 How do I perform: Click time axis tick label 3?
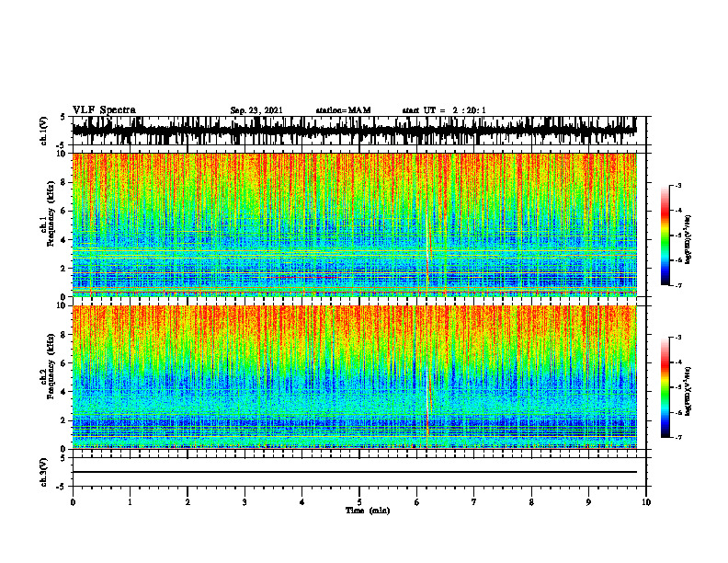245,502
